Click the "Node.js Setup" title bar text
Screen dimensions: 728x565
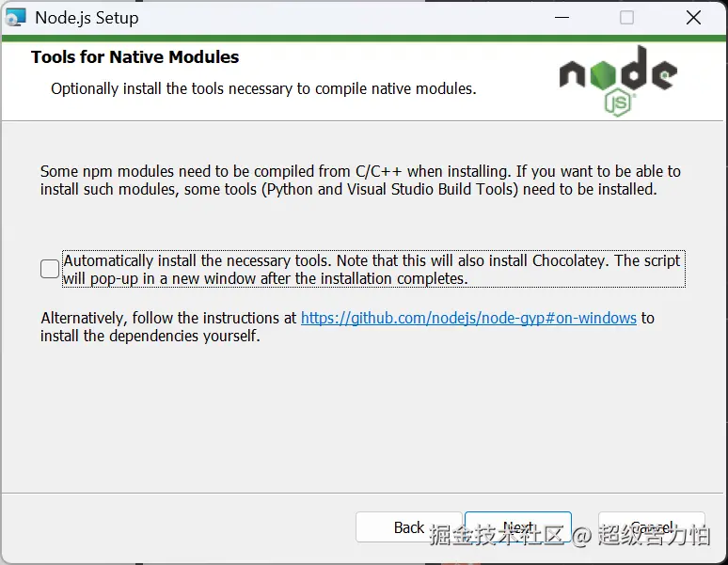click(x=87, y=18)
